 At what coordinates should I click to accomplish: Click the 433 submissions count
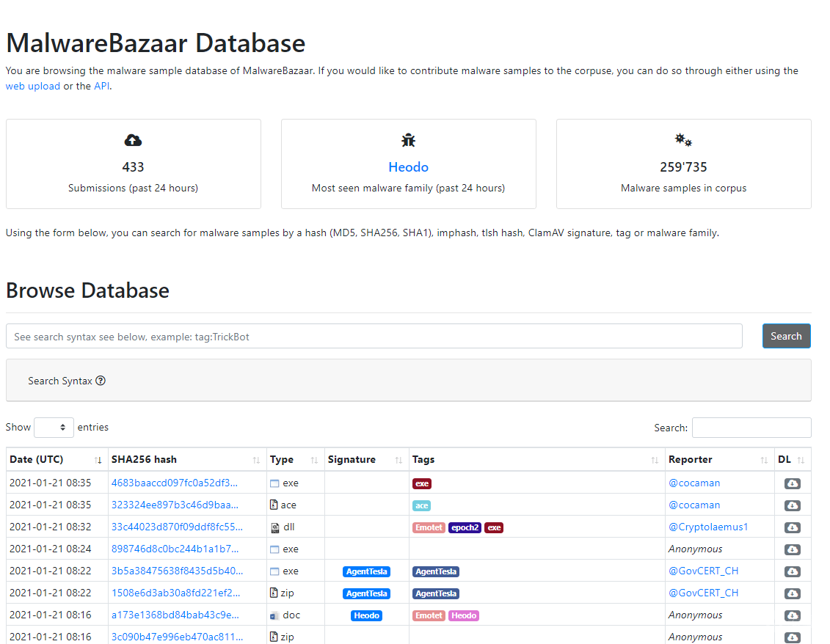pos(133,167)
